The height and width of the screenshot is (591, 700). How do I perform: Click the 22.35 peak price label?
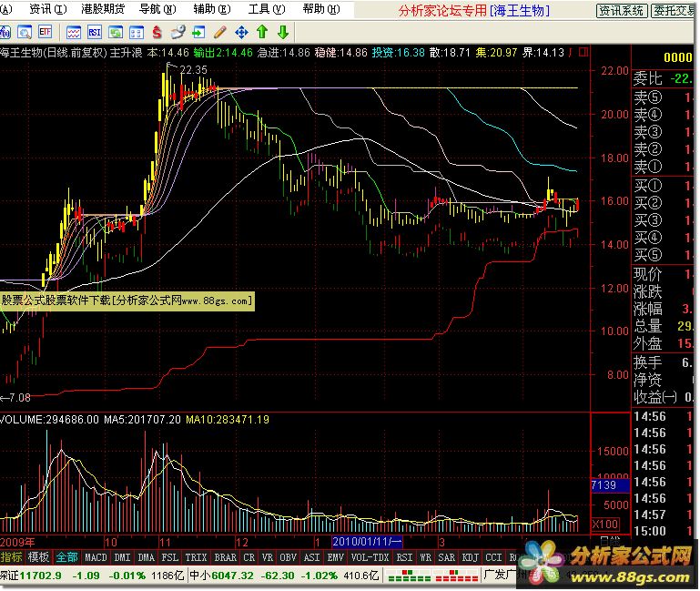pyautogui.click(x=193, y=70)
